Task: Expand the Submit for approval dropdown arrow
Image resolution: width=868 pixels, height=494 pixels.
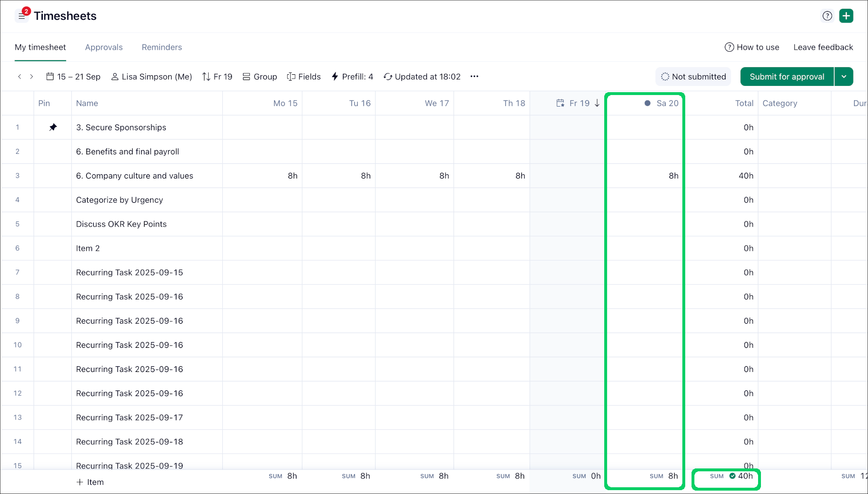Action: (x=844, y=77)
